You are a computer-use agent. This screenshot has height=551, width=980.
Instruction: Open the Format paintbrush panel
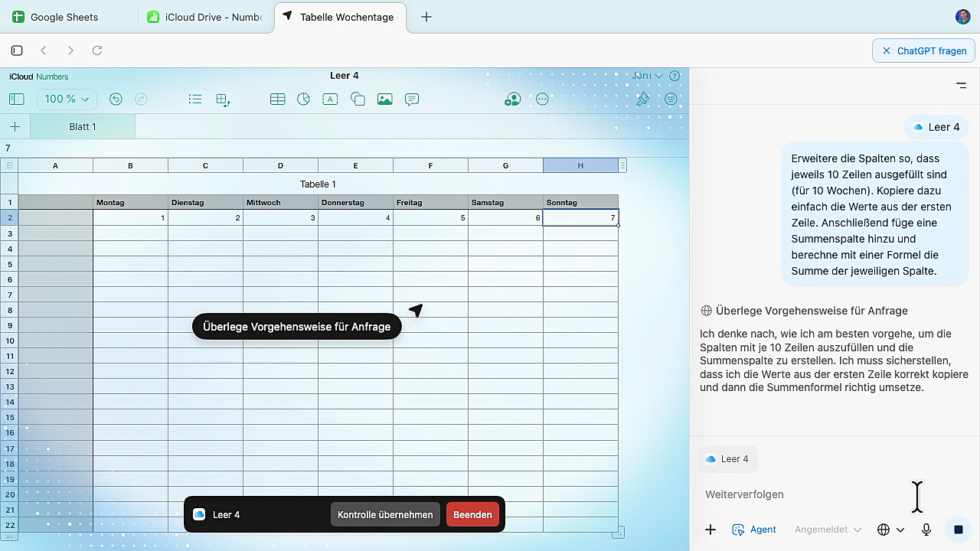pos(643,99)
